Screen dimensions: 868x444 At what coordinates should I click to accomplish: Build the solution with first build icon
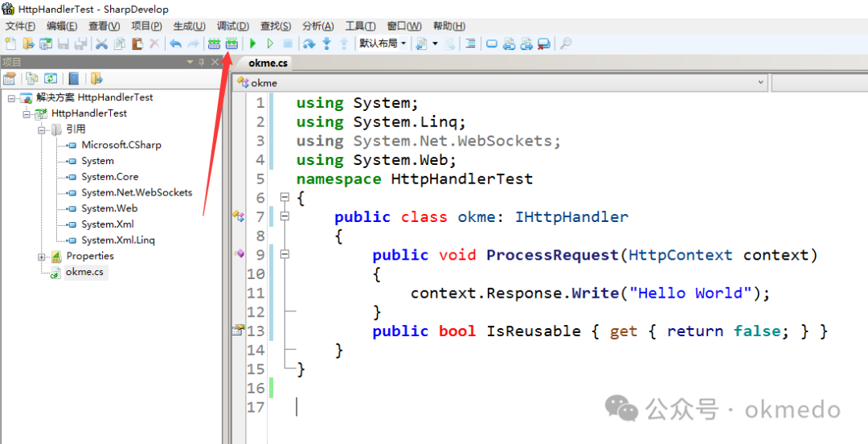point(215,43)
